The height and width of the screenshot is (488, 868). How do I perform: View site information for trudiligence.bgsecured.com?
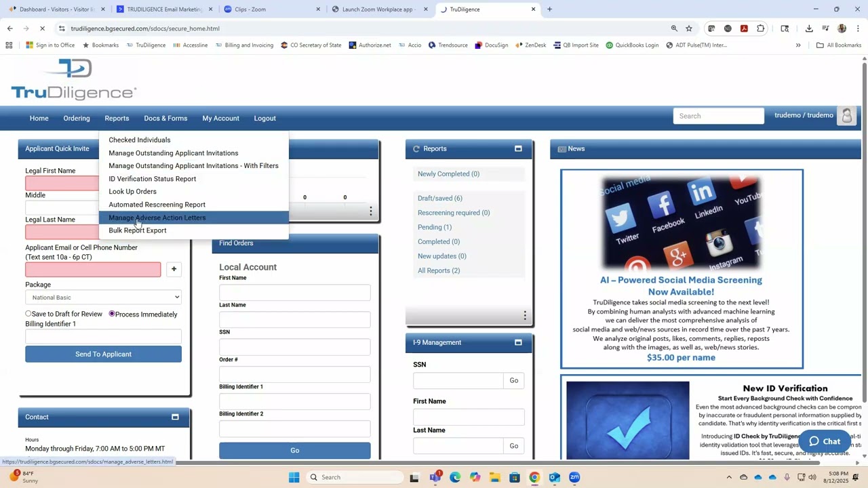pyautogui.click(x=62, y=28)
